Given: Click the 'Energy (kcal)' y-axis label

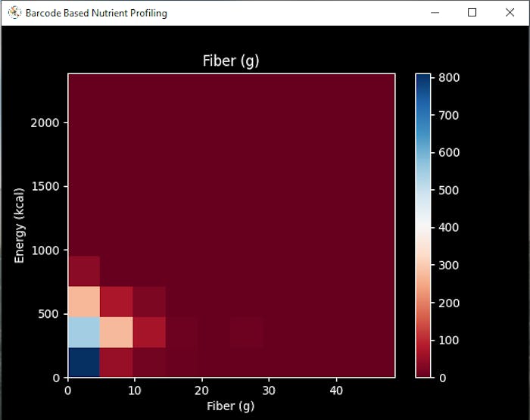Looking at the screenshot, I should [19, 226].
